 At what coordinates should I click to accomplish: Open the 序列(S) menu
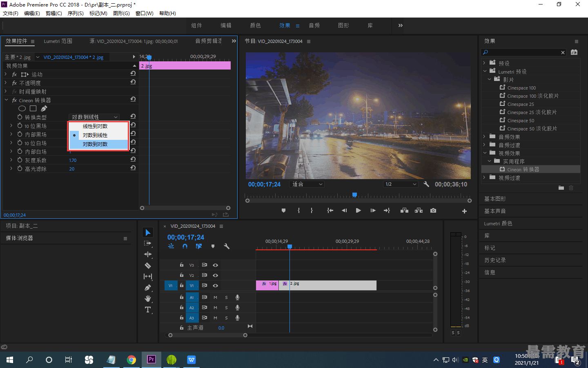[76, 13]
